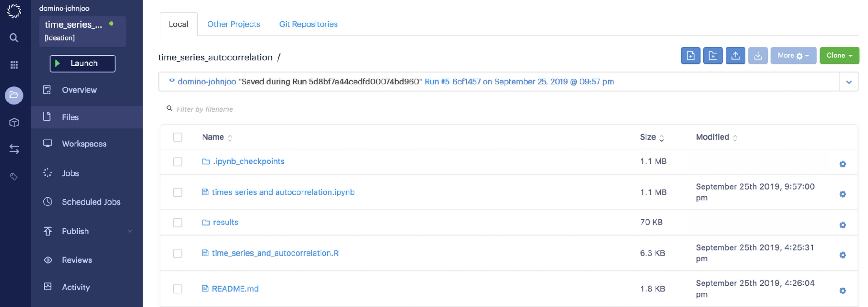Open the Scheduled Jobs menu item

[x=91, y=202]
